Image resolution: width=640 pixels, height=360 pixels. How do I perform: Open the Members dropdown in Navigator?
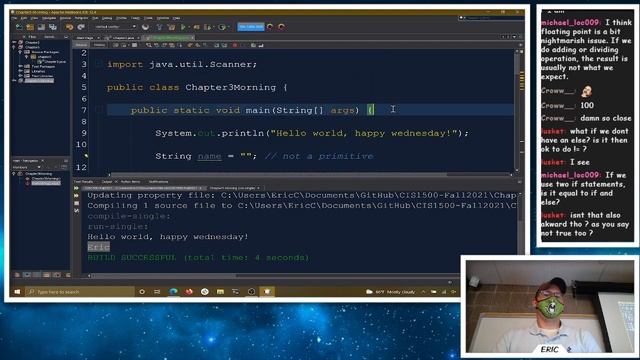(x=27, y=167)
